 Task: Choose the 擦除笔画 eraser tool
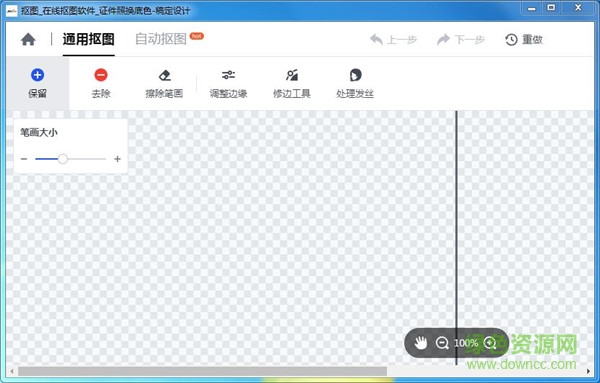tap(165, 83)
